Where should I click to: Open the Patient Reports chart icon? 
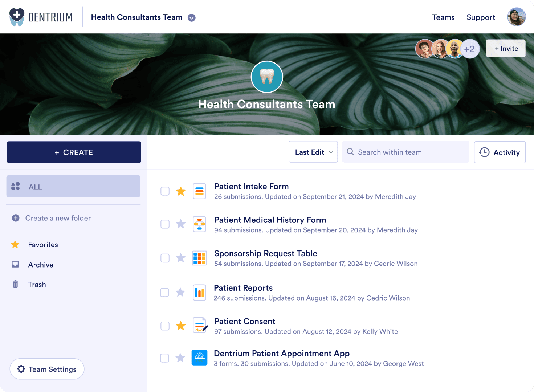[199, 293]
